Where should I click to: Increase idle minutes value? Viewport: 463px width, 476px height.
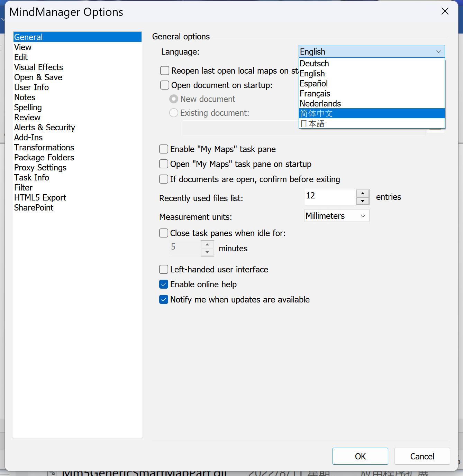tap(207, 244)
